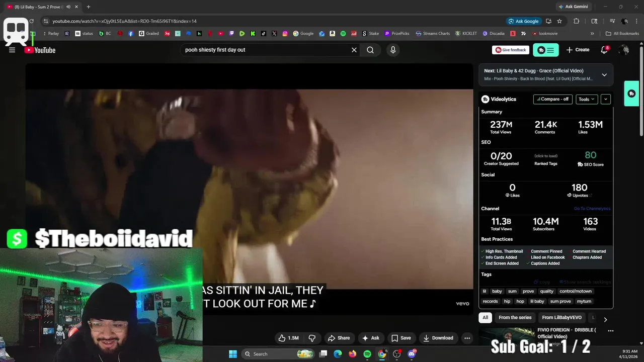This screenshot has height=362, width=644.
Task: Click Ask Google in the address bar
Action: point(523,21)
